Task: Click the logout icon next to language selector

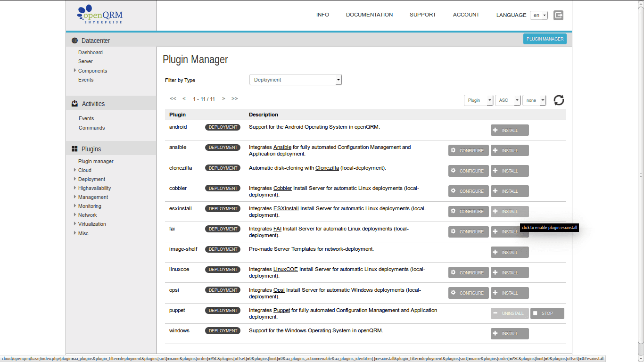Action: [x=558, y=15]
